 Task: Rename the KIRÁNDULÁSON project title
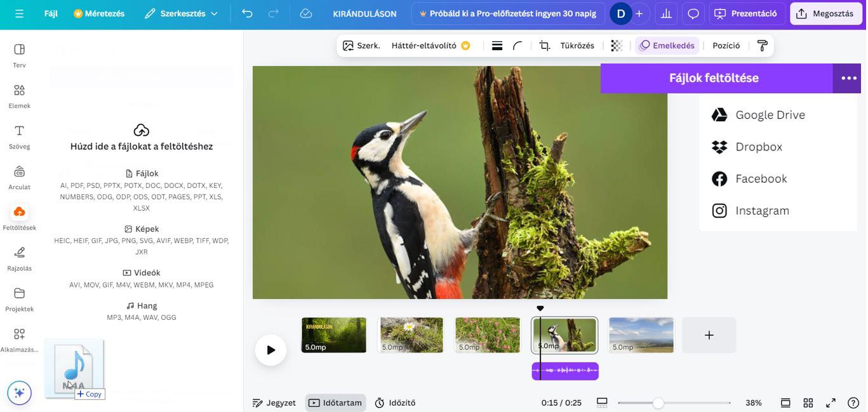coord(364,13)
